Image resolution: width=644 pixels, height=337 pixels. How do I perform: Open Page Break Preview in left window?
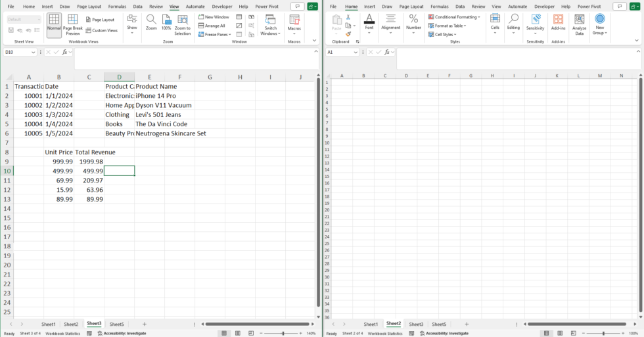pyautogui.click(x=73, y=24)
